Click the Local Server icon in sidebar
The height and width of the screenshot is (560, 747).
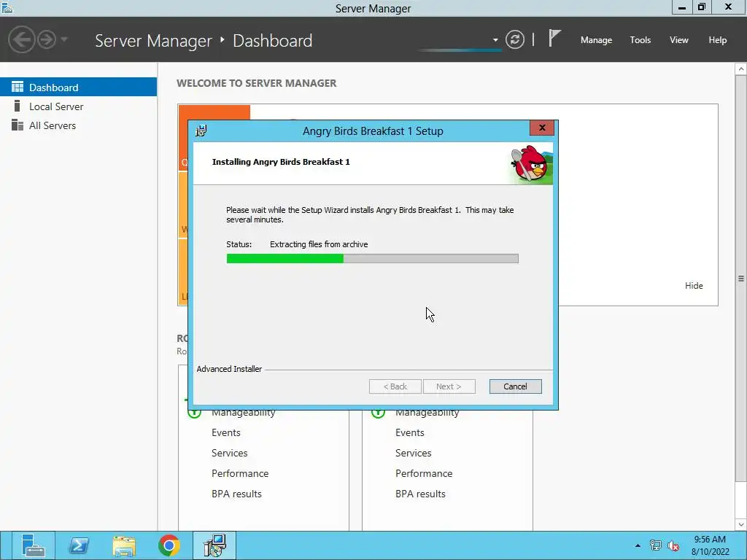click(18, 106)
